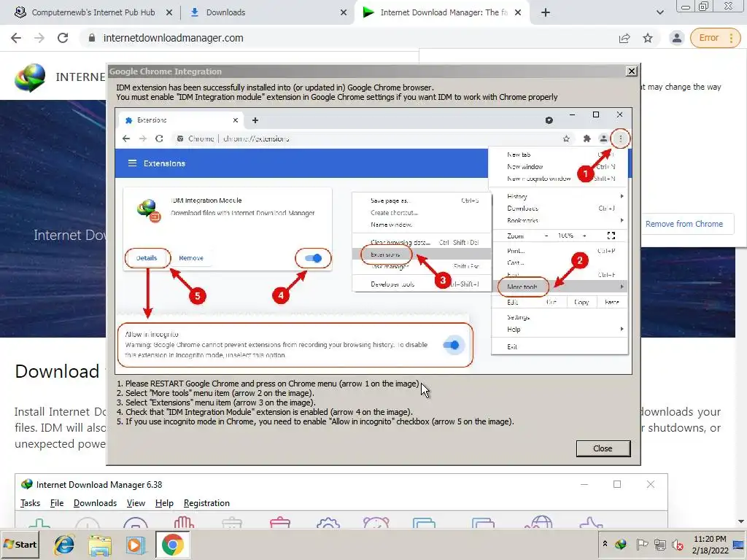The width and height of the screenshot is (747, 560).
Task: Open Action Center flag icon
Action: (642, 544)
